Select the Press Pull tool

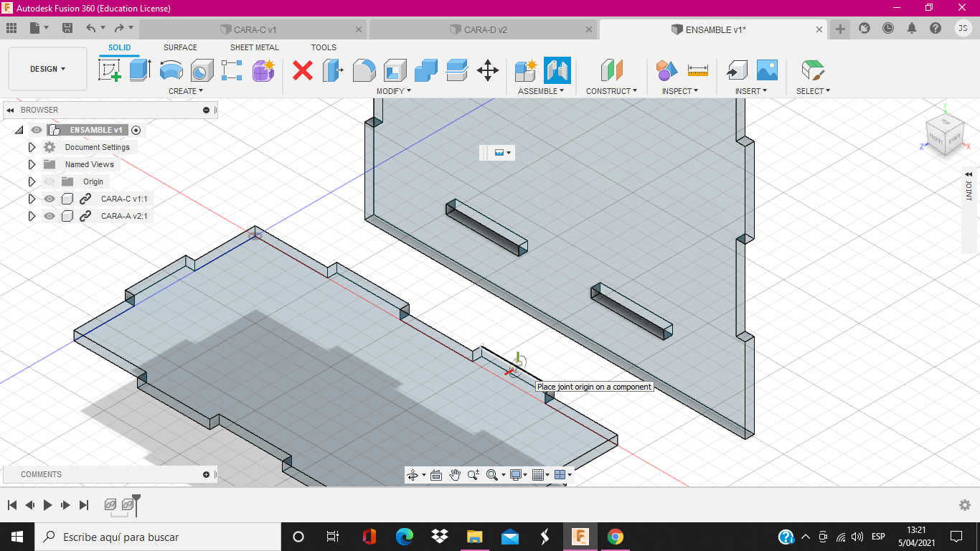coord(333,70)
